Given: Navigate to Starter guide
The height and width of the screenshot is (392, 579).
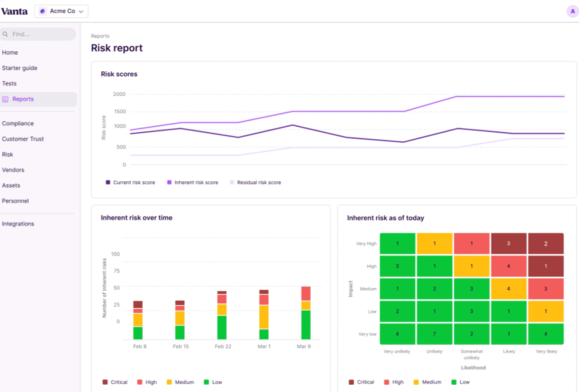Looking at the screenshot, I should (x=19, y=68).
